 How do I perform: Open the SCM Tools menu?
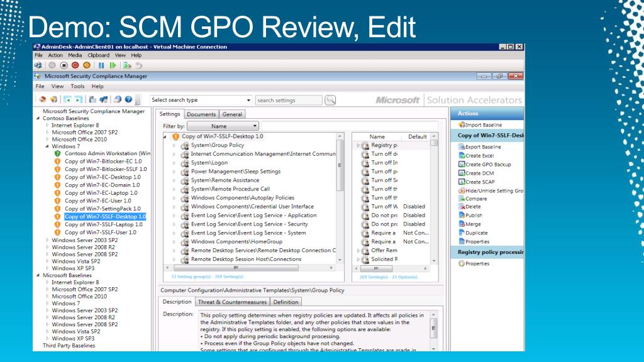(77, 86)
